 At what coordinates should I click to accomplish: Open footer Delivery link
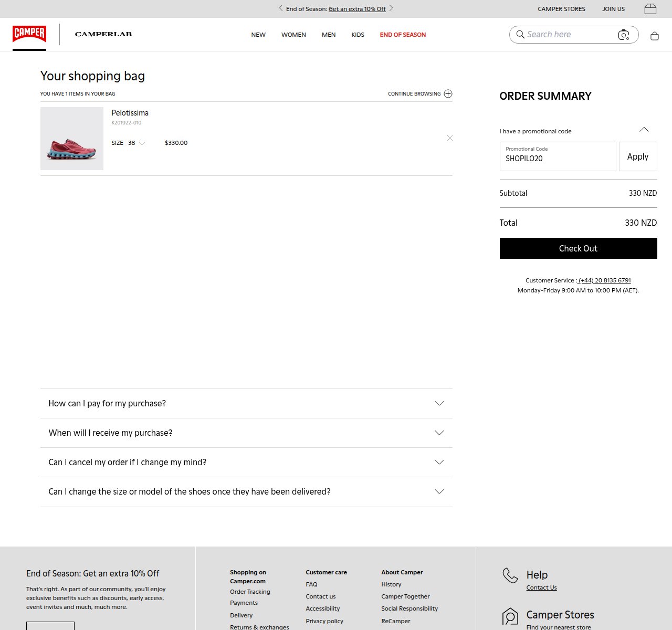241,615
